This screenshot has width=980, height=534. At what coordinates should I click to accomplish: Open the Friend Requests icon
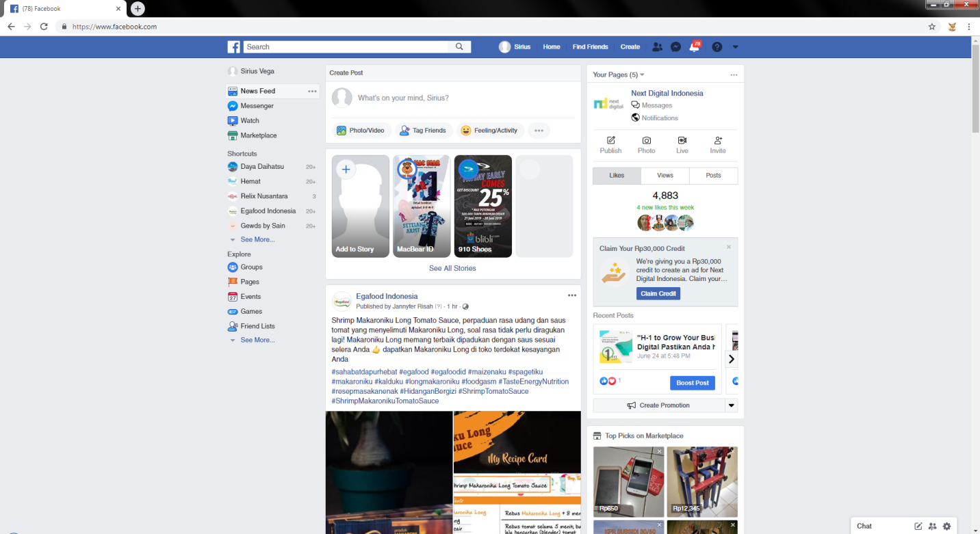coord(657,47)
